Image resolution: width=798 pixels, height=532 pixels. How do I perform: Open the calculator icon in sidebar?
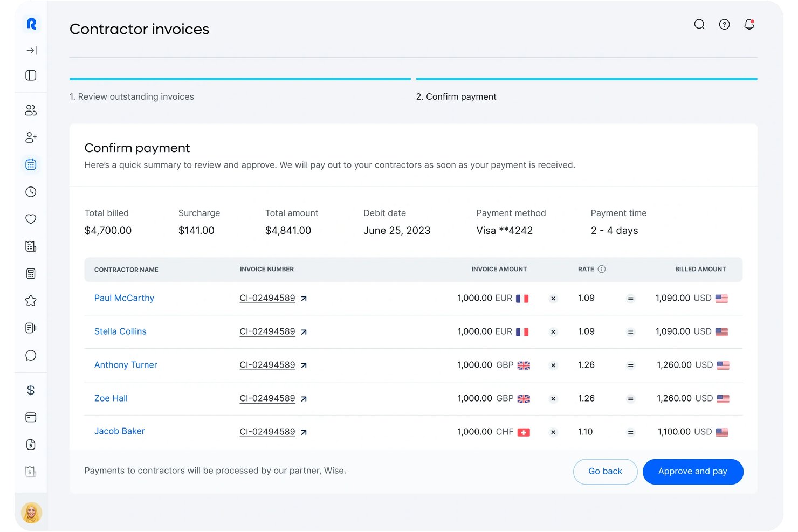pyautogui.click(x=31, y=274)
